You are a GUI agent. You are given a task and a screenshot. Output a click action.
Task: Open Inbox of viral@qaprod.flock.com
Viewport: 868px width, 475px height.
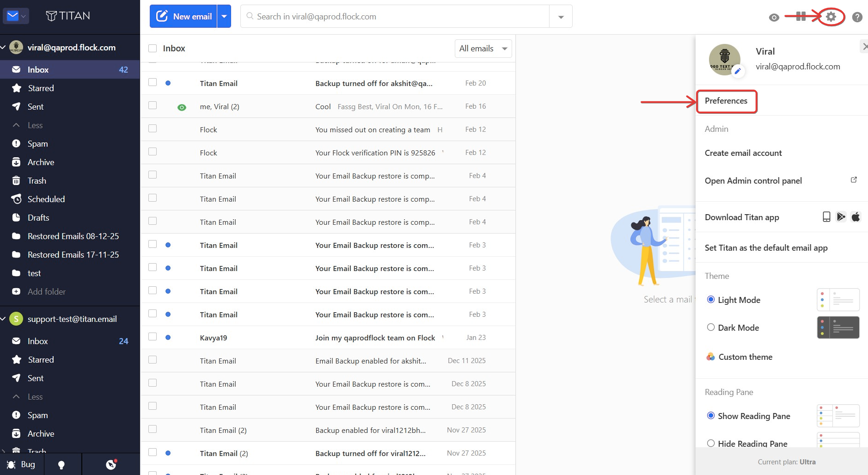[x=70, y=70]
